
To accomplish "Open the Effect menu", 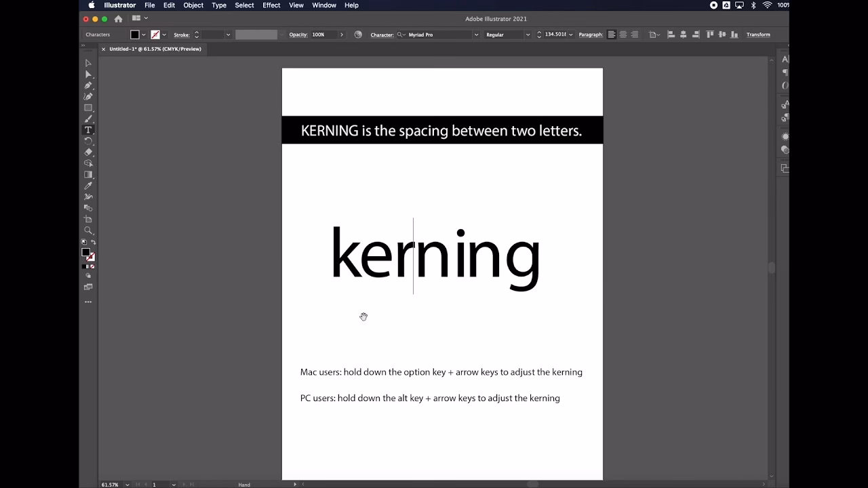I will tap(271, 5).
